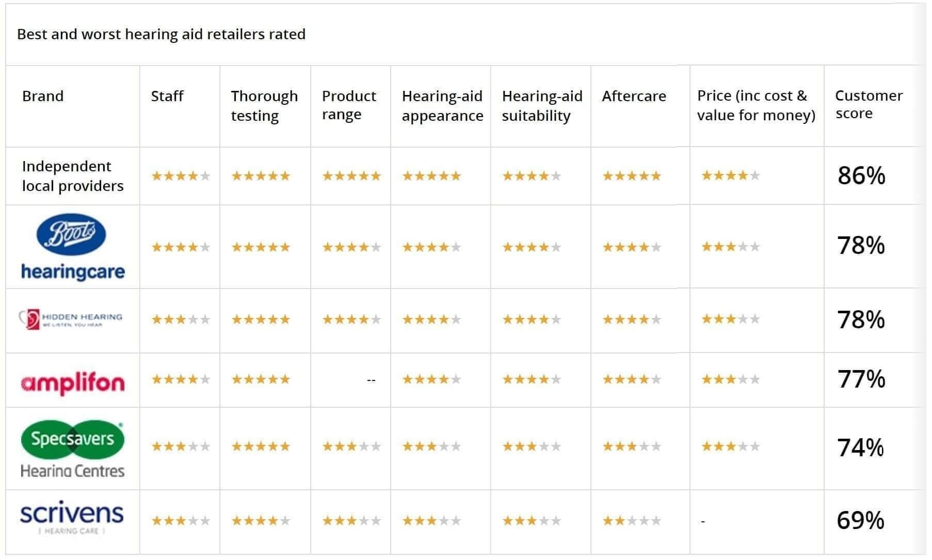The image size is (932, 560).
Task: Select the Aftercare column header
Action: (x=634, y=96)
